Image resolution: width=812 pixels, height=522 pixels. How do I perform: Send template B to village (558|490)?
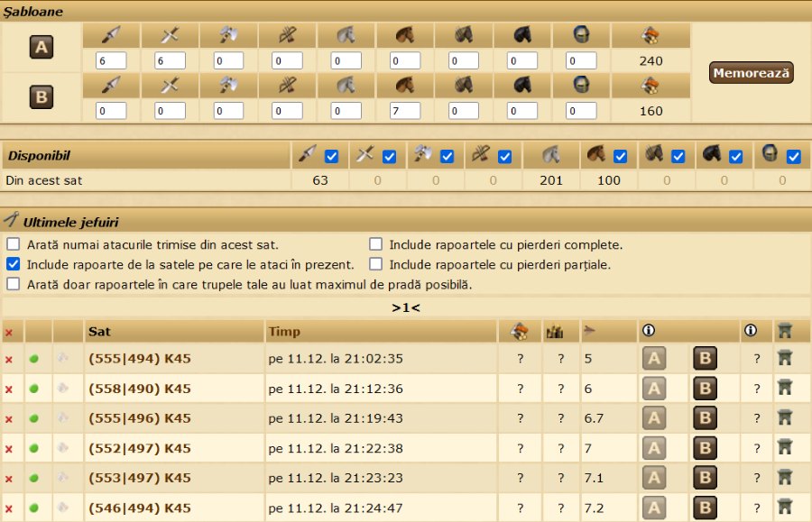coord(706,389)
